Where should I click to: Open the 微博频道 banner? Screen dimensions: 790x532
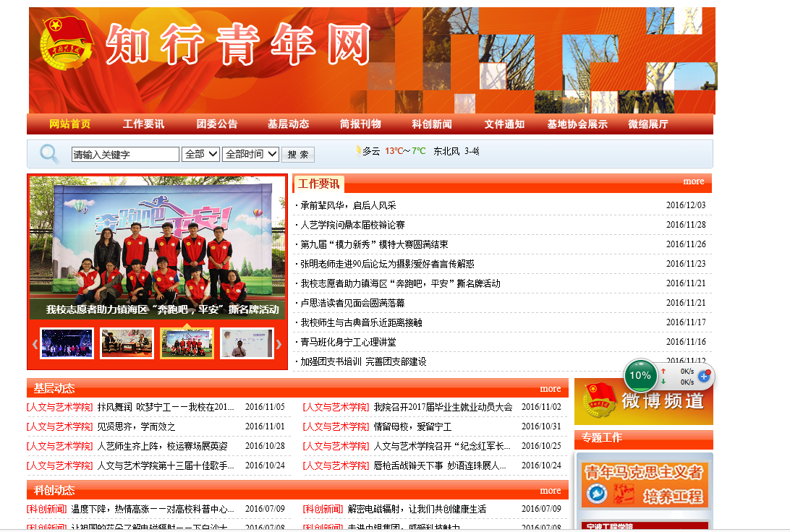(x=643, y=401)
